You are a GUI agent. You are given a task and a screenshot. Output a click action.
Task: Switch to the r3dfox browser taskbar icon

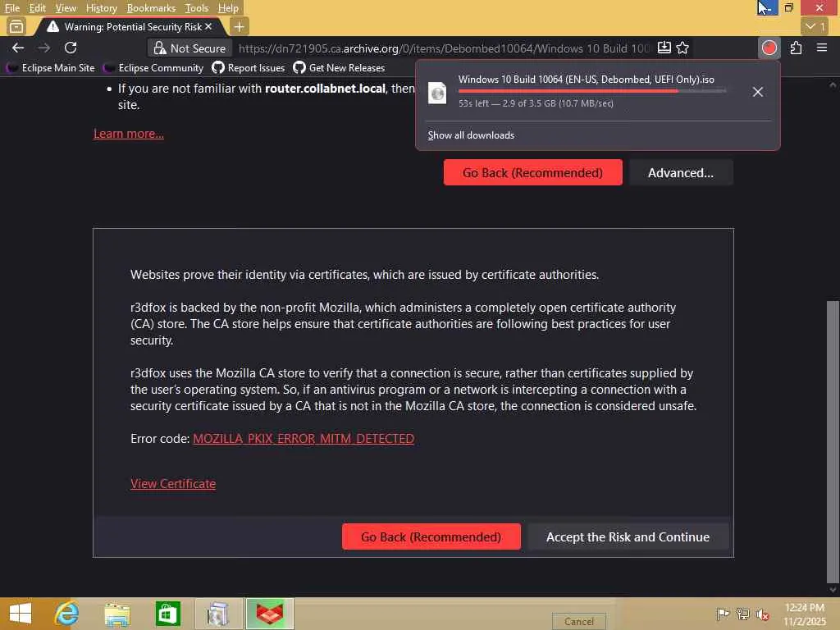click(x=269, y=614)
